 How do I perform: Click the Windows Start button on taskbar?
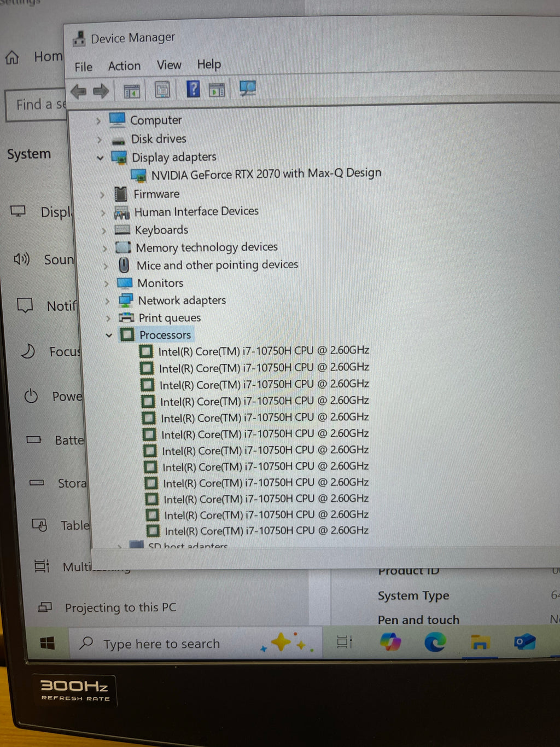tap(48, 644)
